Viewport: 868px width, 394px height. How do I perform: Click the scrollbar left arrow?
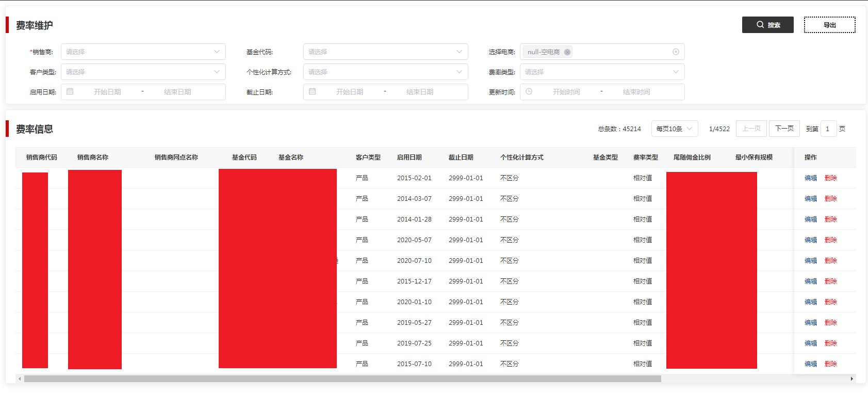(x=20, y=379)
